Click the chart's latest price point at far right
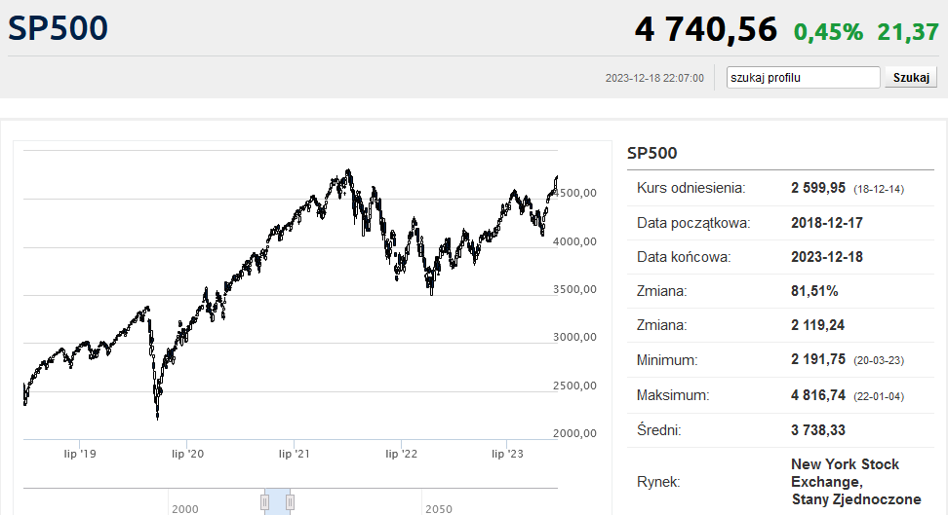The width and height of the screenshot is (948, 515). [x=556, y=178]
